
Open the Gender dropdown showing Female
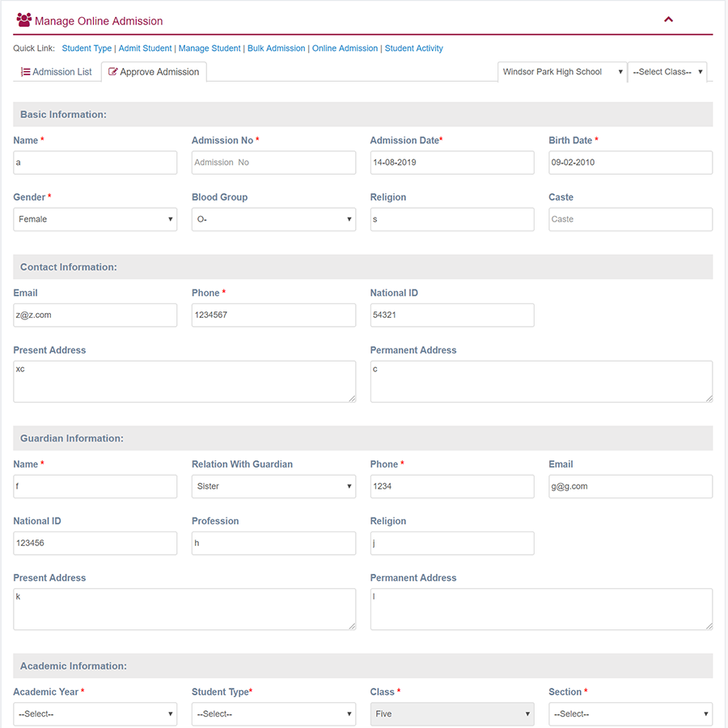coord(95,219)
